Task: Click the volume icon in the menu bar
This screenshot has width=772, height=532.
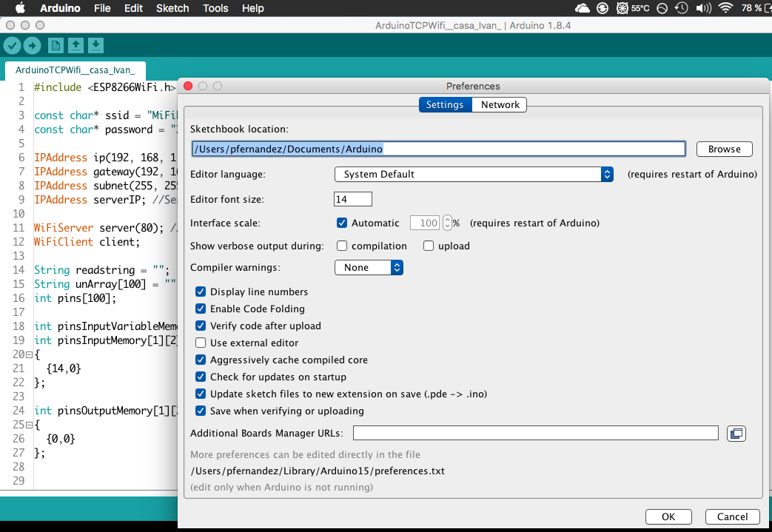Action: pos(703,8)
